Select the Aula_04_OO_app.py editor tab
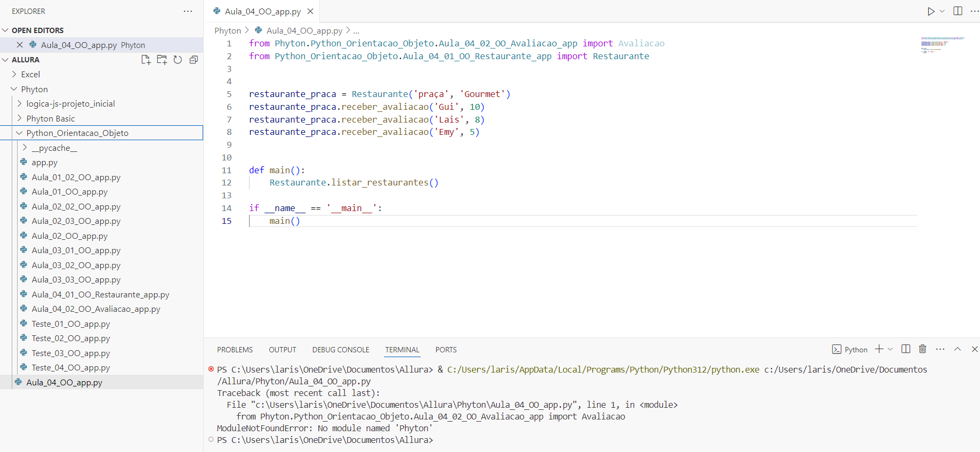Screen dimensions: 980x452 pos(262,11)
